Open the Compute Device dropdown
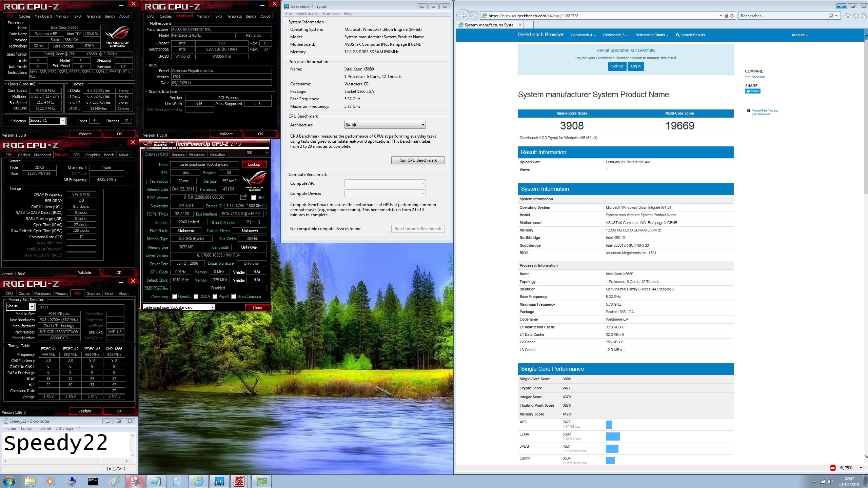868x488 pixels. pyautogui.click(x=385, y=194)
